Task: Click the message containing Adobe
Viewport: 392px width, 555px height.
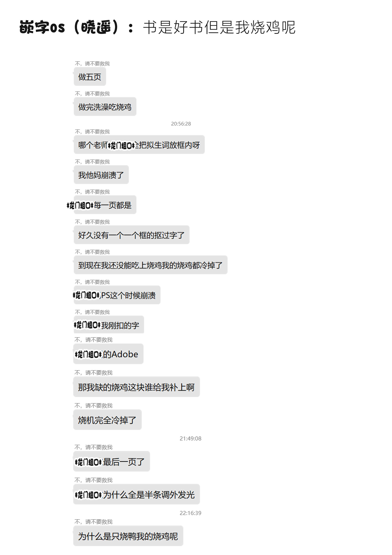Action: pos(108,354)
